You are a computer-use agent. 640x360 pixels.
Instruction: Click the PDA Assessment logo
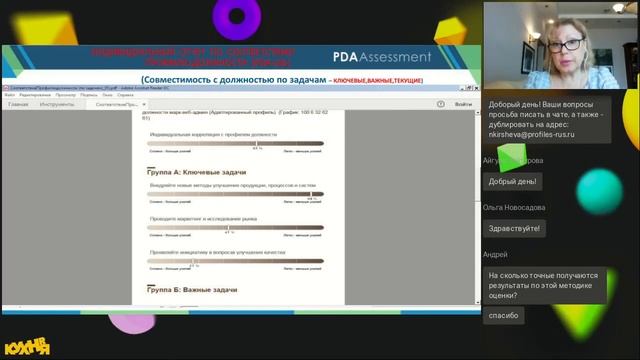pos(382,57)
